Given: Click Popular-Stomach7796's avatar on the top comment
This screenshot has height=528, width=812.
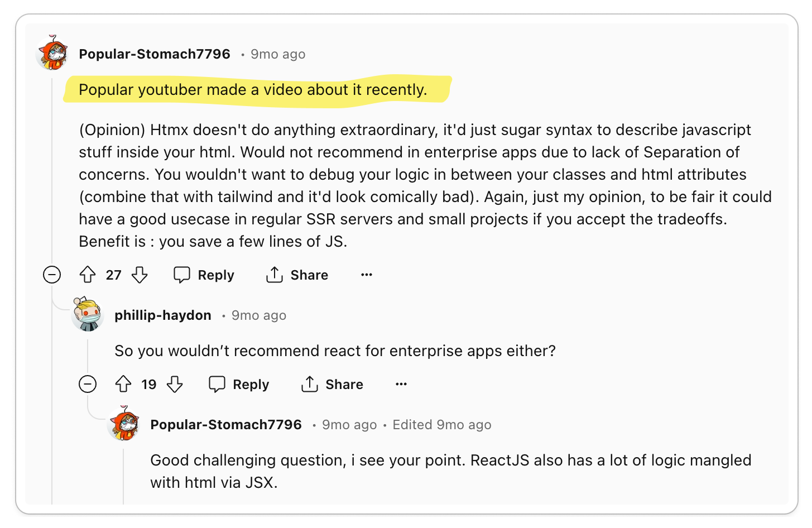Looking at the screenshot, I should (x=52, y=52).
